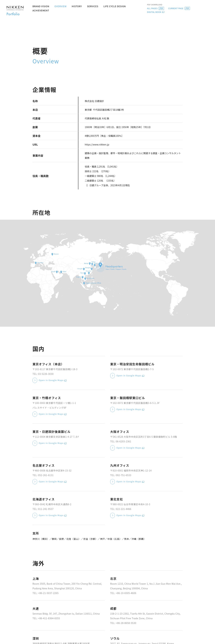Screen dimensions: 215x644
Task: Click the 〒060-0042 札幌 address line
Action: [52, 504]
